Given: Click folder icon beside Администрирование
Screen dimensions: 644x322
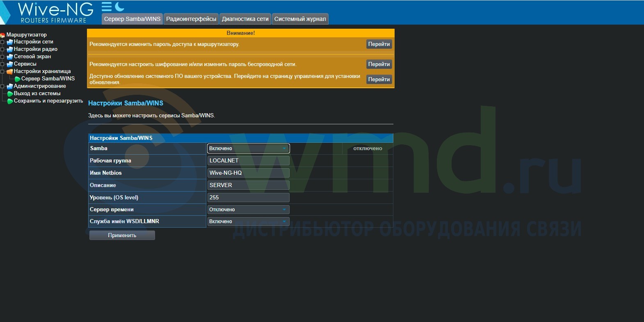Looking at the screenshot, I should pyautogui.click(x=10, y=86).
